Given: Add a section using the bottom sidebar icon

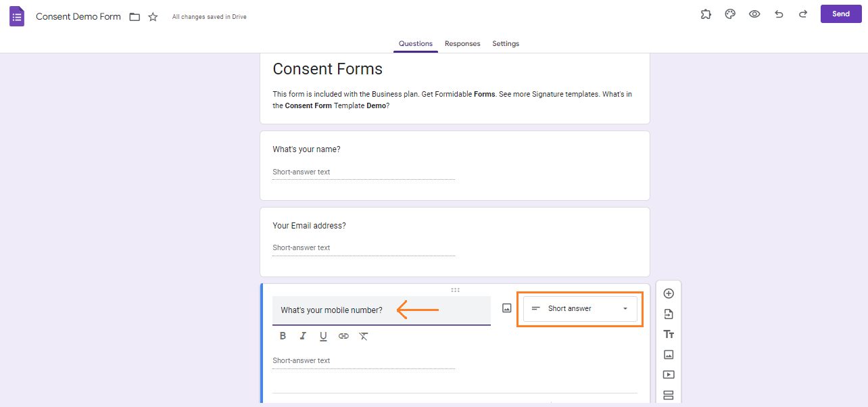Looking at the screenshot, I should point(668,394).
